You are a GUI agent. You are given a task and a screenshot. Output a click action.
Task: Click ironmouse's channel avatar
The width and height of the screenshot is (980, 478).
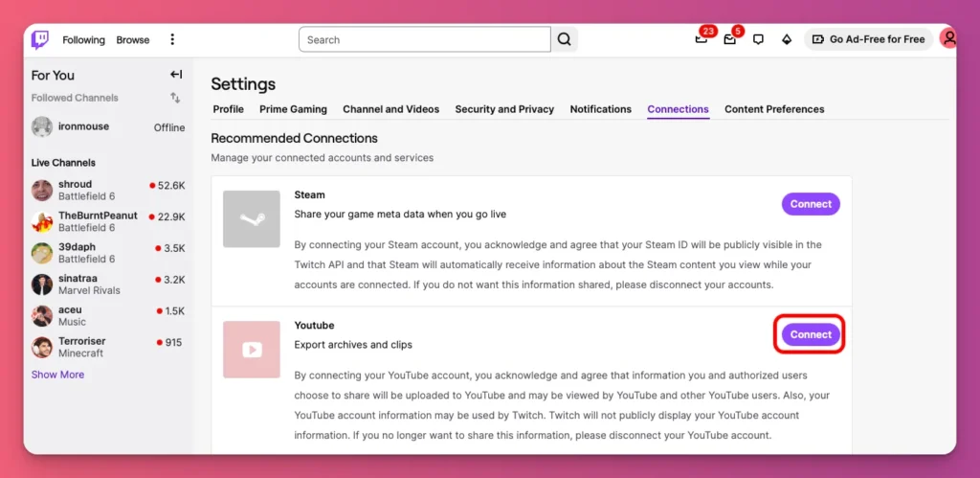point(42,127)
